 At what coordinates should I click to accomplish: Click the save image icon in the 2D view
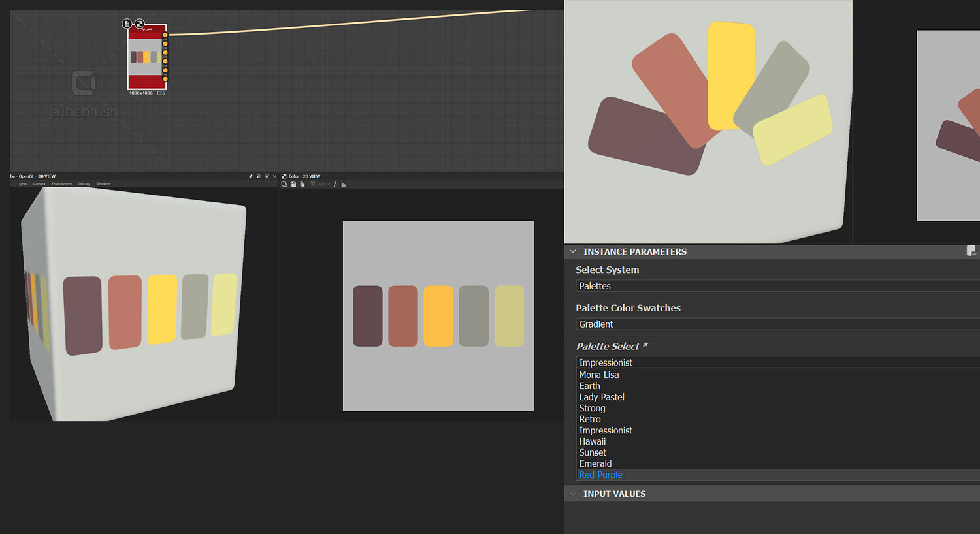[x=293, y=184]
